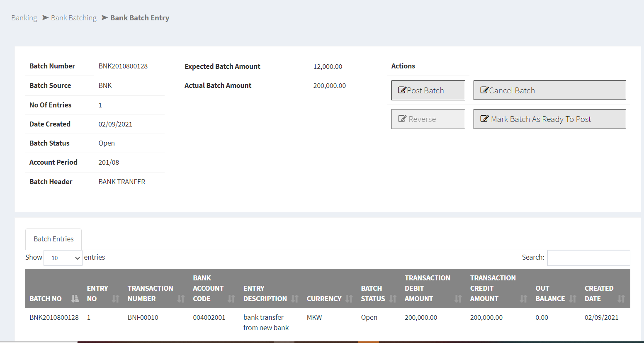
Task: Open Bank Batching breadcrumb link
Action: (73, 18)
